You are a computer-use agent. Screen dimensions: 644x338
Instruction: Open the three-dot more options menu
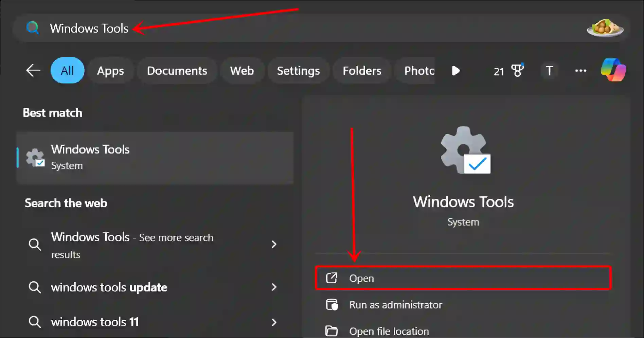580,71
